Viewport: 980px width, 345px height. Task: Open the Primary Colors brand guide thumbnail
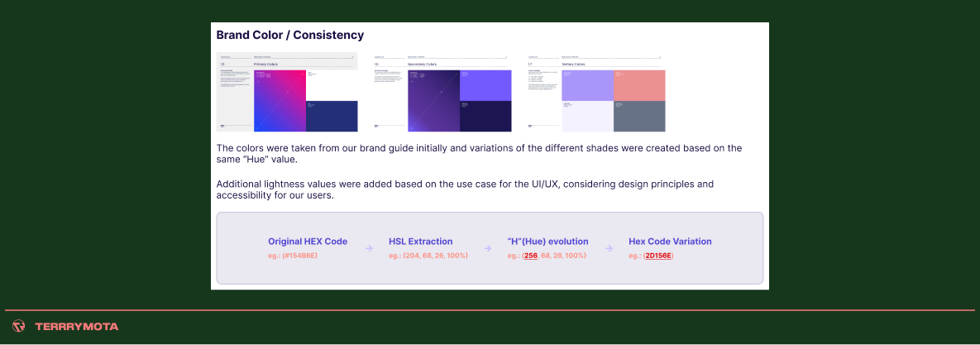287,93
